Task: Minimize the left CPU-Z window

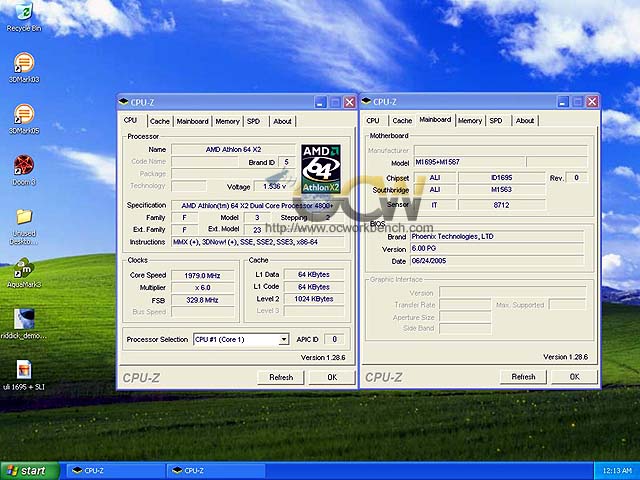Action: pos(320,102)
